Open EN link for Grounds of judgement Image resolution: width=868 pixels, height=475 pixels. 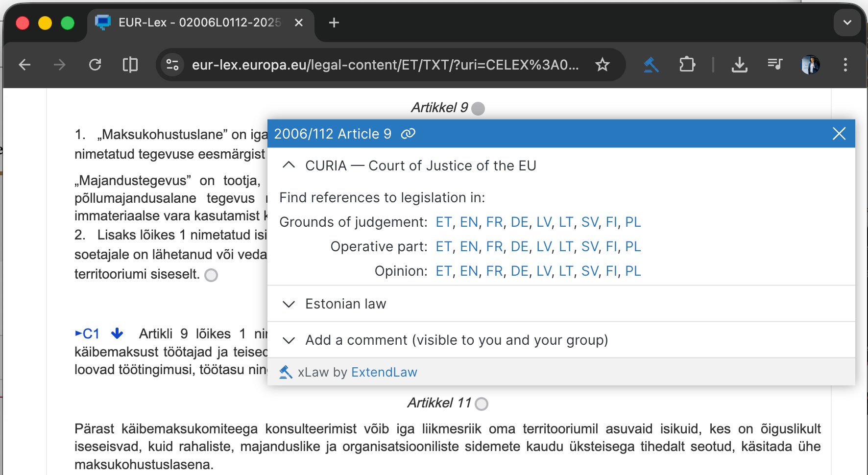click(469, 222)
